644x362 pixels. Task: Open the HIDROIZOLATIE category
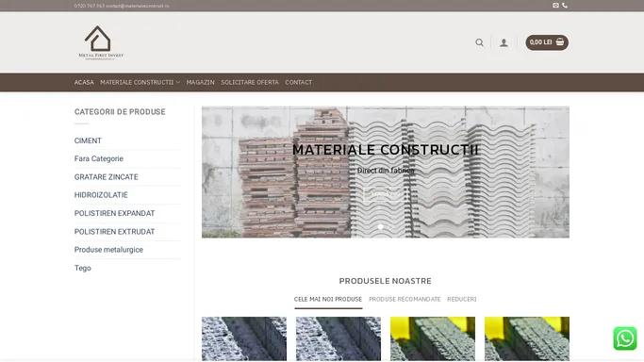tap(101, 195)
